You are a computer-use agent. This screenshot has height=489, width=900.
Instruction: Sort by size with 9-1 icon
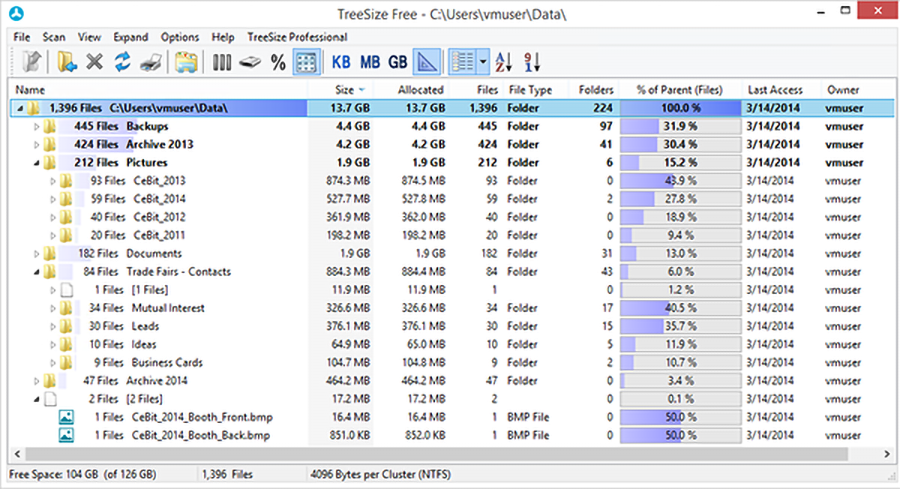click(532, 61)
